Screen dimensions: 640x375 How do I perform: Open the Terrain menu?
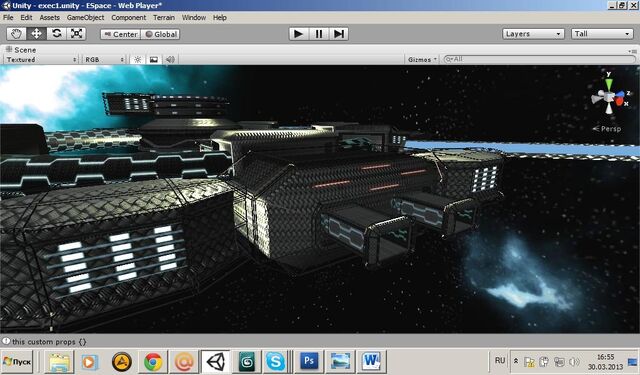pyautogui.click(x=164, y=18)
